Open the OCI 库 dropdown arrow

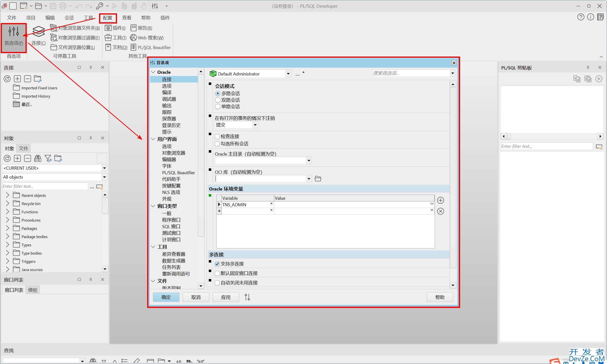click(x=309, y=179)
